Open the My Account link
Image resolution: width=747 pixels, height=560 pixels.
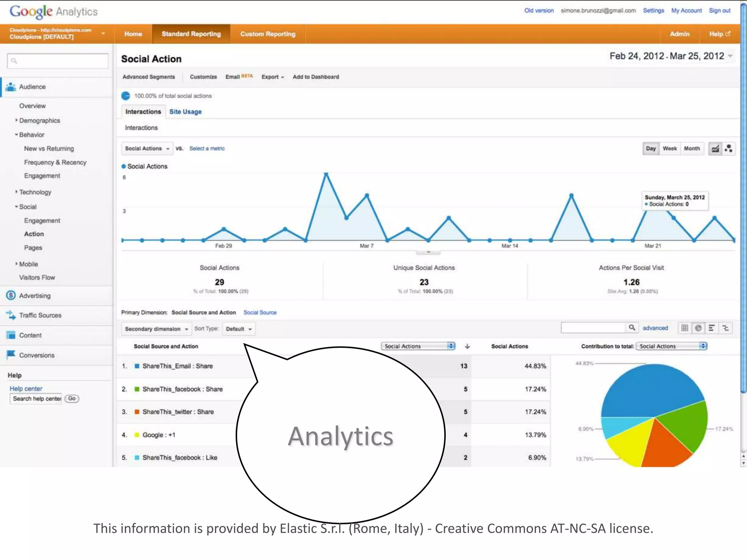coord(686,11)
